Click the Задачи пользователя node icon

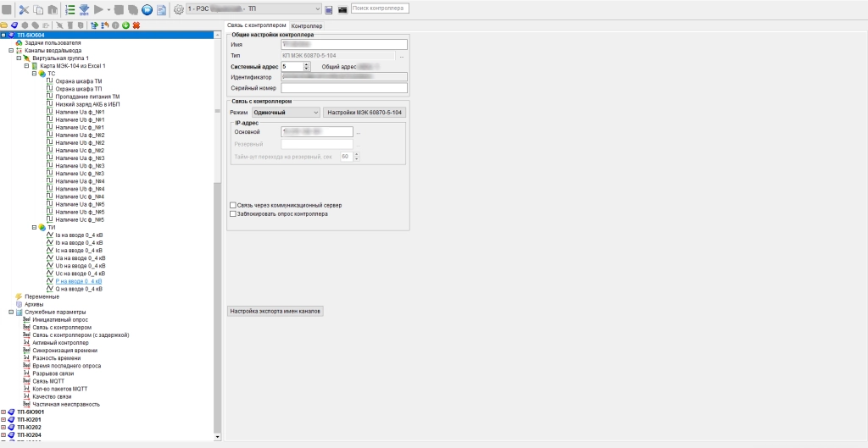coord(19,42)
